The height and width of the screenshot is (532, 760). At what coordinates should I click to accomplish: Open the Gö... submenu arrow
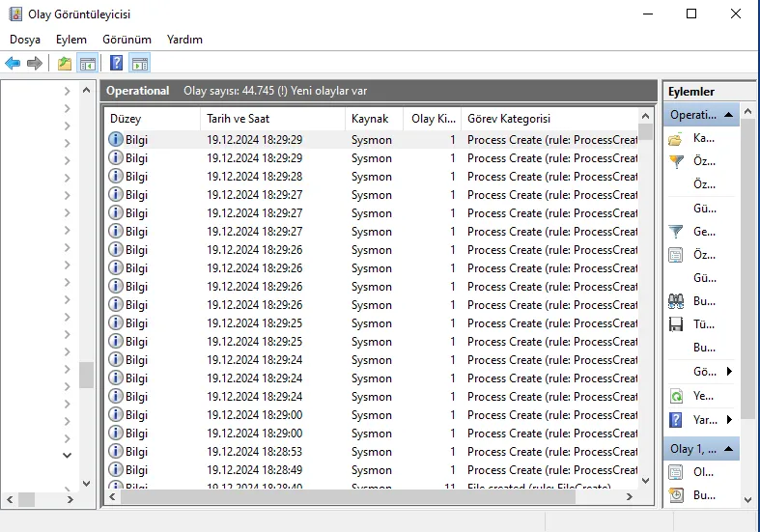pyautogui.click(x=729, y=372)
